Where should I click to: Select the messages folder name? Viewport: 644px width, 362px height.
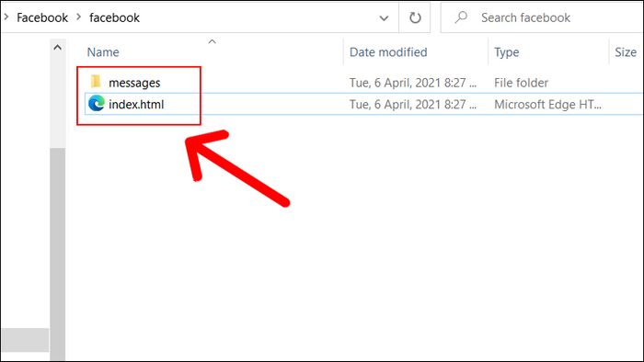(x=134, y=83)
